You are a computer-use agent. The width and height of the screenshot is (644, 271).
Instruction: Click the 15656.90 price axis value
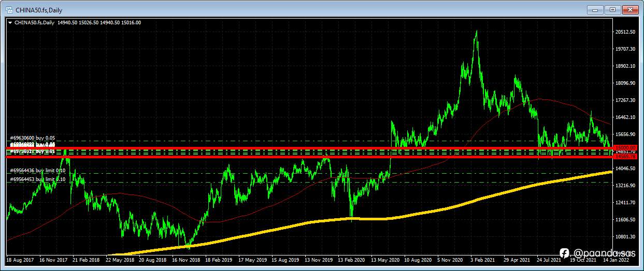pyautogui.click(x=625, y=134)
